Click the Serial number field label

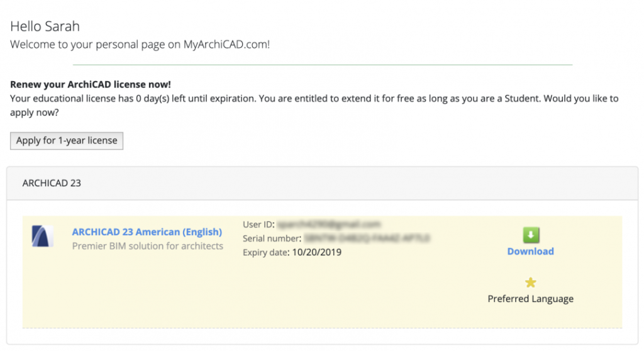point(272,238)
